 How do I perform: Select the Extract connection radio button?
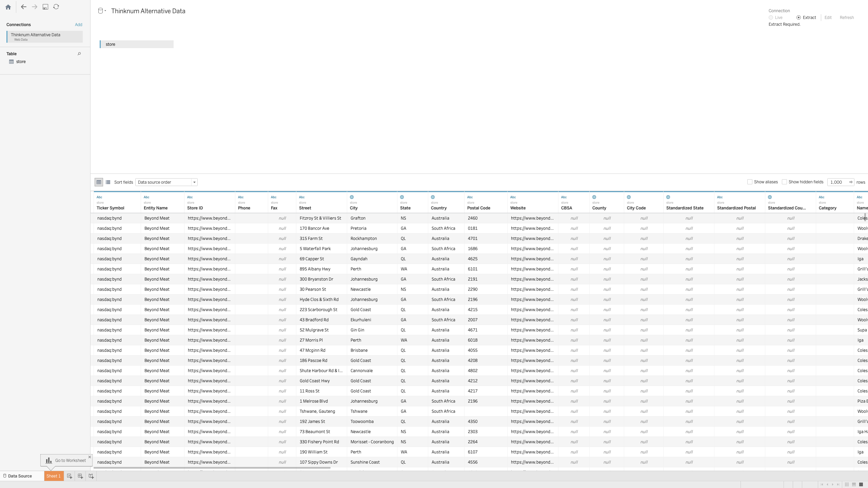coord(798,18)
